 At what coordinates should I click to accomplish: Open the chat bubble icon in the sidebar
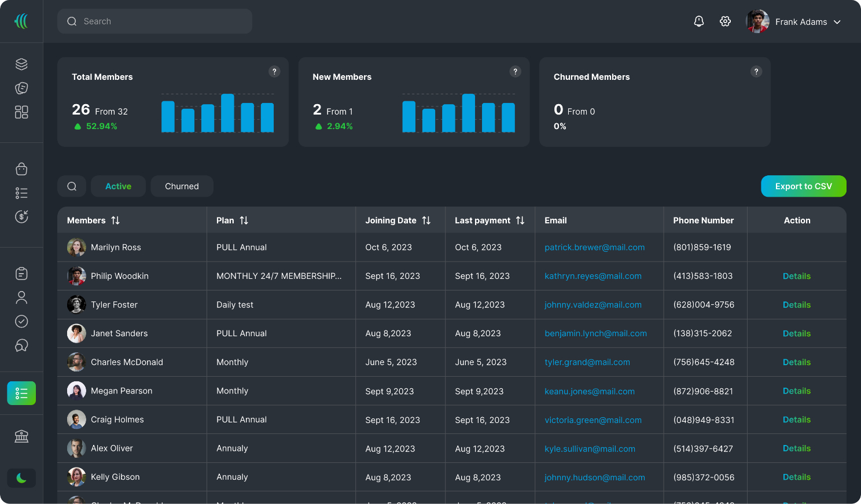[21, 345]
